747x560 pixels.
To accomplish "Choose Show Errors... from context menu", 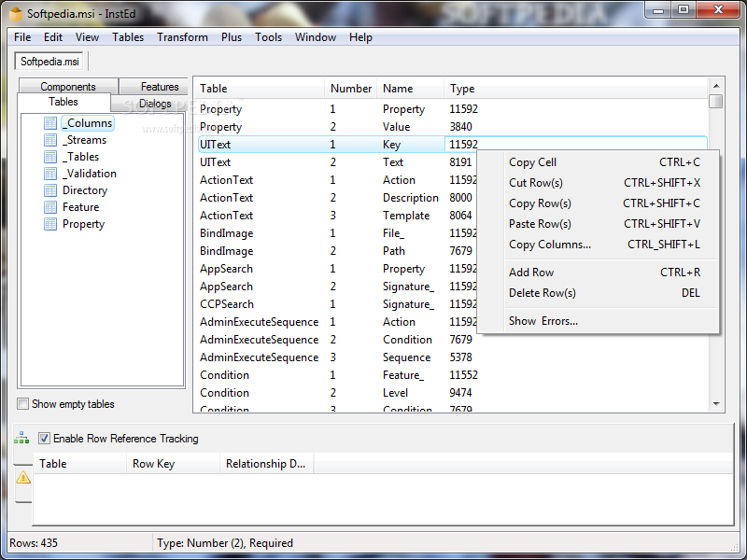I will (x=599, y=321).
